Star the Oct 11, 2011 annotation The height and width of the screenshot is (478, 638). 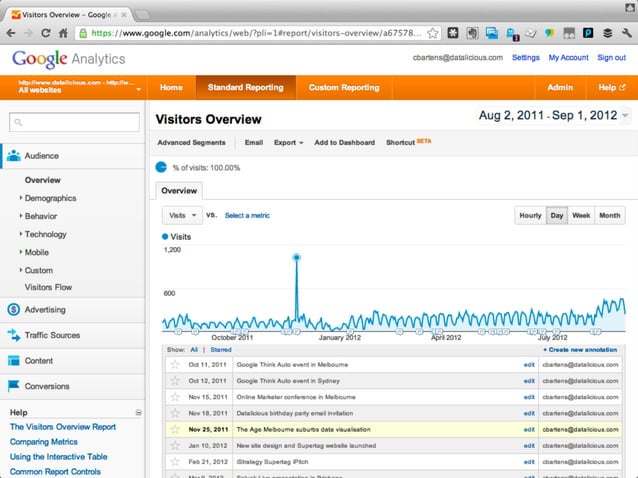[x=174, y=365]
